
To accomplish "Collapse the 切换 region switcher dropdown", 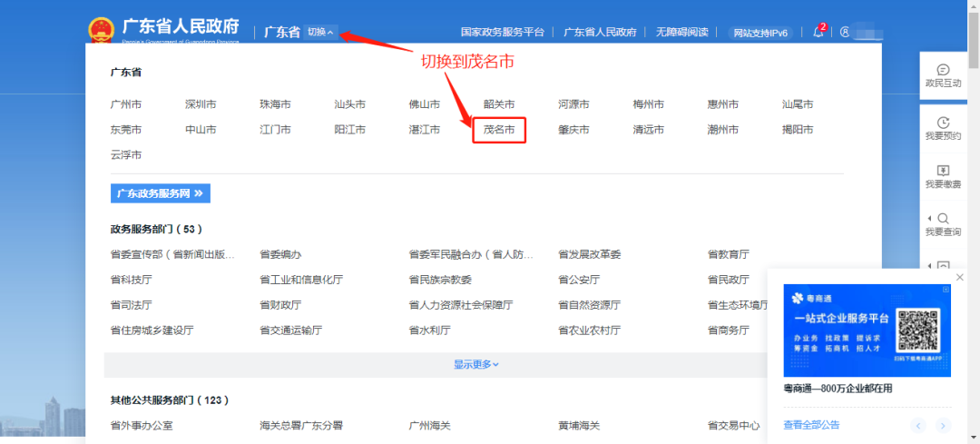I will click(320, 32).
